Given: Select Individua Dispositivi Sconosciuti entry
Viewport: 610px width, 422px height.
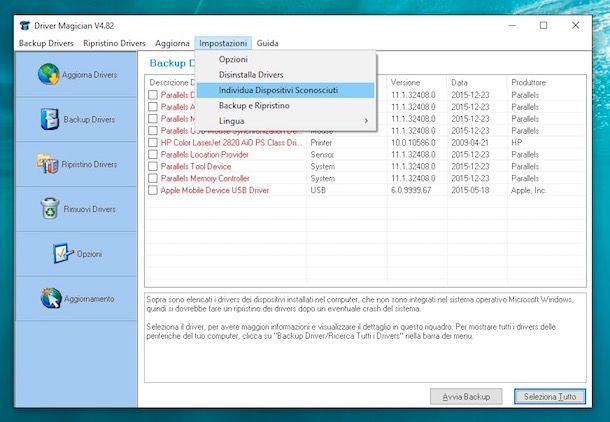Looking at the screenshot, I should pyautogui.click(x=286, y=90).
